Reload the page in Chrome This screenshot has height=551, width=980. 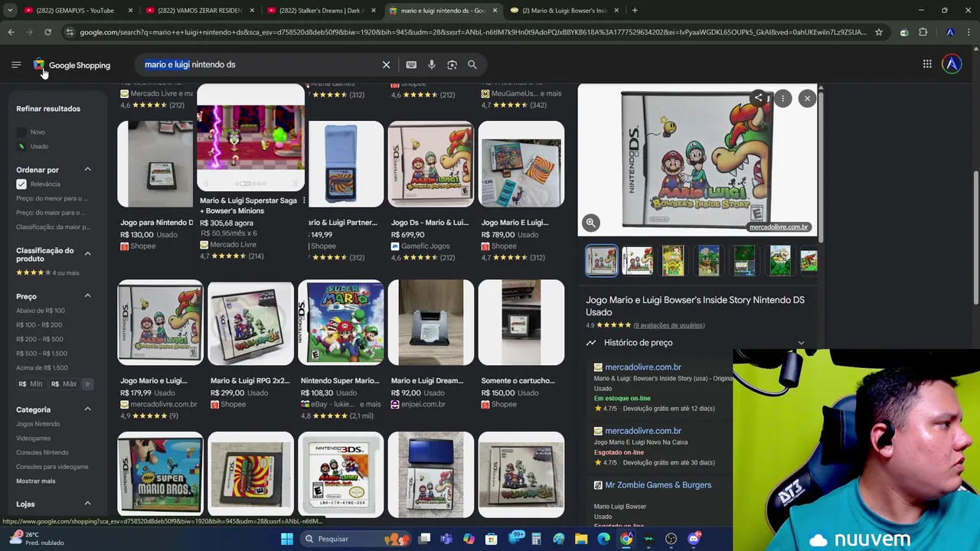click(x=47, y=32)
